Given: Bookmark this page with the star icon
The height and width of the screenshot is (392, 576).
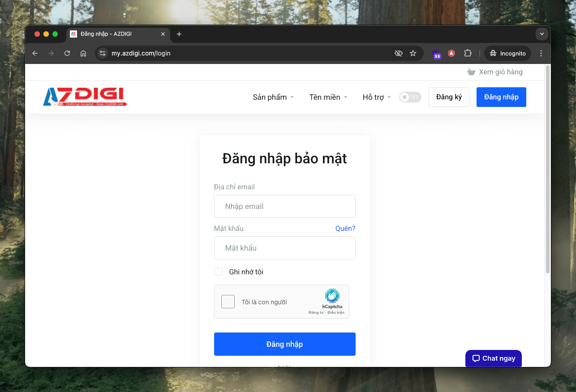Looking at the screenshot, I should point(413,53).
